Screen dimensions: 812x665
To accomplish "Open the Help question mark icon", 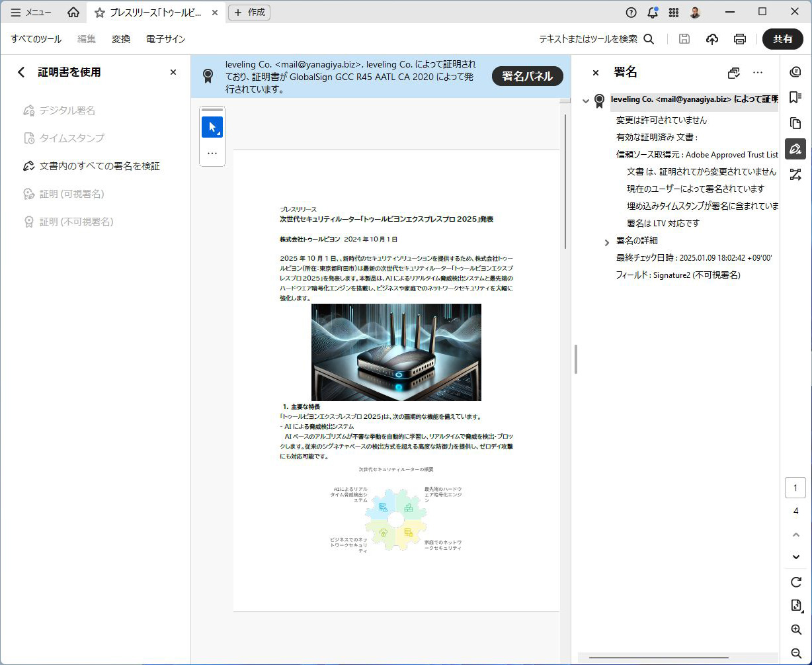I will [x=631, y=12].
